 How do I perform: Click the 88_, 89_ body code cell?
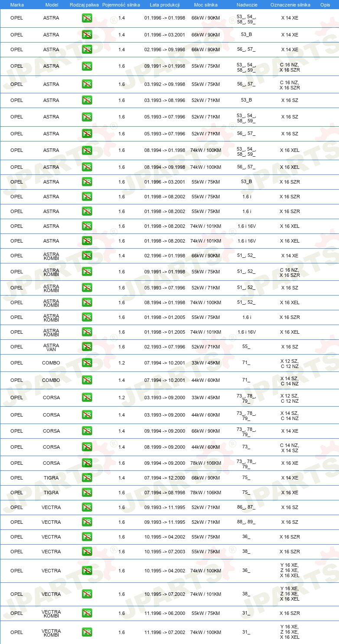pos(246,522)
